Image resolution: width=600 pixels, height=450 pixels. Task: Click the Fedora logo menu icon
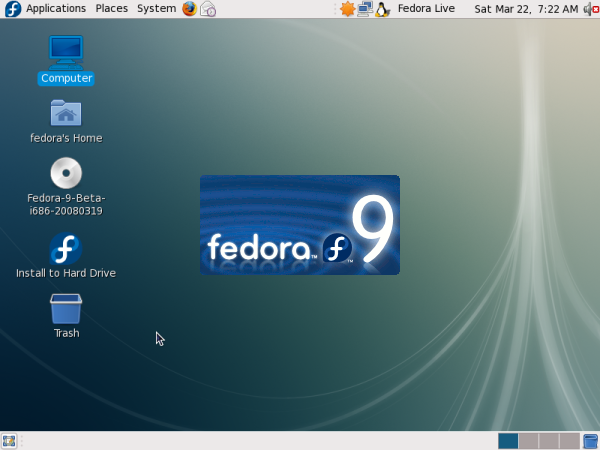pos(13,9)
